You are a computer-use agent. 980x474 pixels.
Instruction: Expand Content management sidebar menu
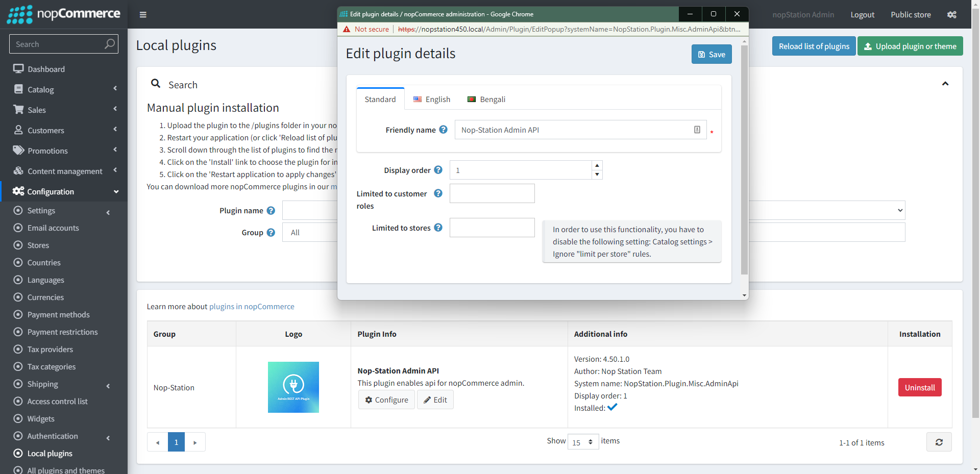(64, 171)
